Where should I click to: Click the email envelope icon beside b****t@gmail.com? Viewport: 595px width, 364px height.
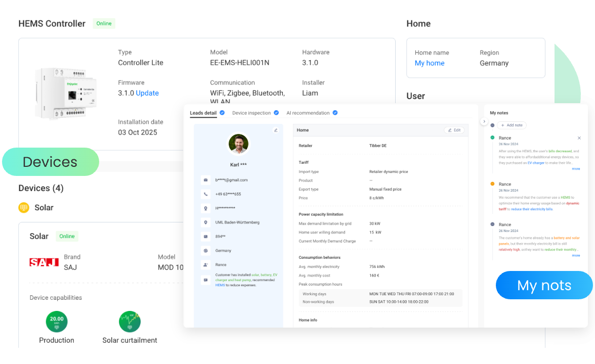coord(205,180)
